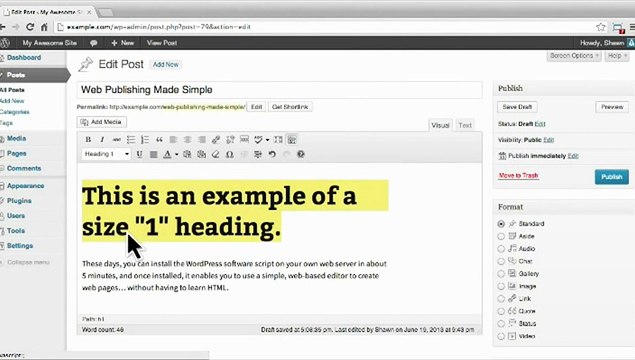Click the post title field
The width and height of the screenshot is (635, 360).
[279, 90]
